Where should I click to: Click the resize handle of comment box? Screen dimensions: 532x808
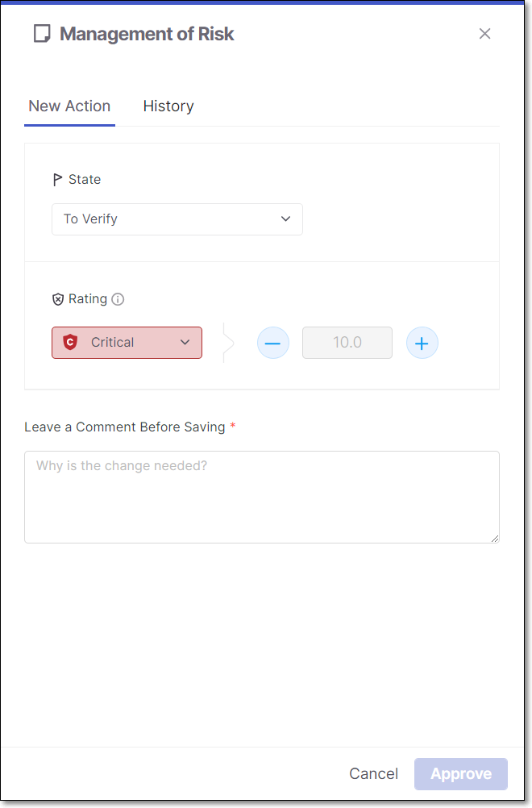coord(494,539)
